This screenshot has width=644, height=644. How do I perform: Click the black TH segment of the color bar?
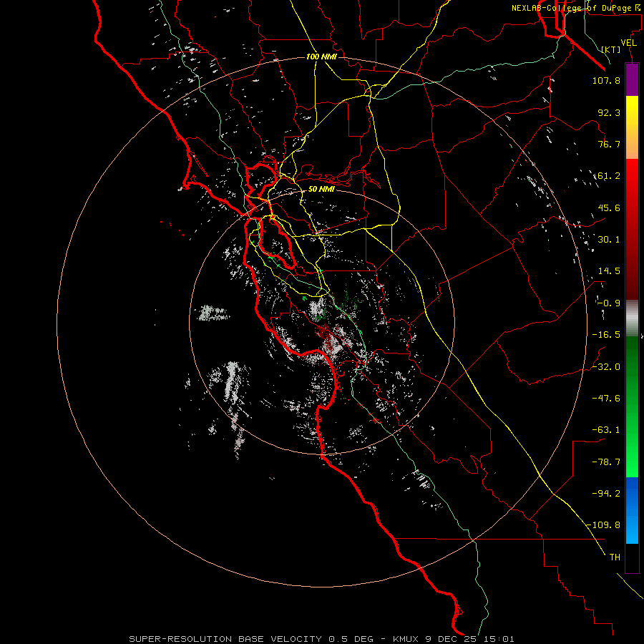click(x=632, y=558)
